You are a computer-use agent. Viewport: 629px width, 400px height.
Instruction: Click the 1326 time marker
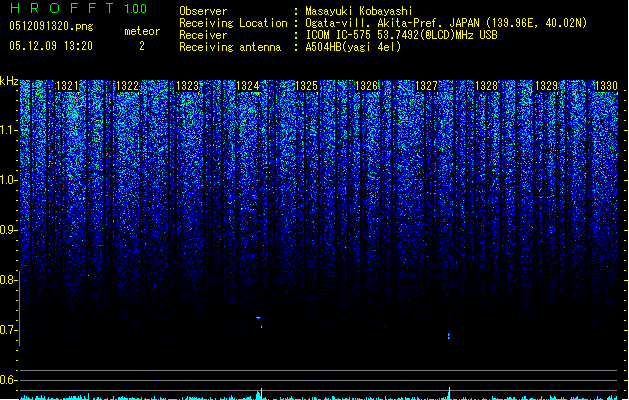[367, 86]
